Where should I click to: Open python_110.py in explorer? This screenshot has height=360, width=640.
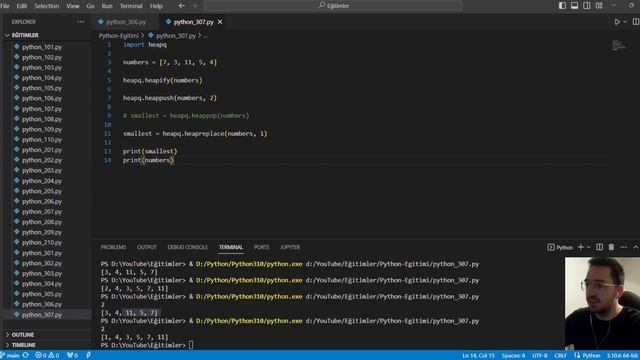(x=42, y=140)
